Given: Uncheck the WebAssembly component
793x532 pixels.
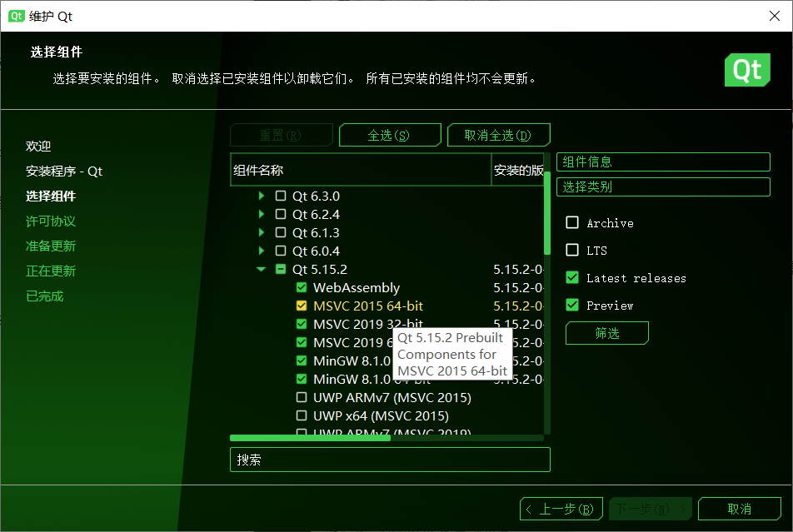Looking at the screenshot, I should pos(302,287).
